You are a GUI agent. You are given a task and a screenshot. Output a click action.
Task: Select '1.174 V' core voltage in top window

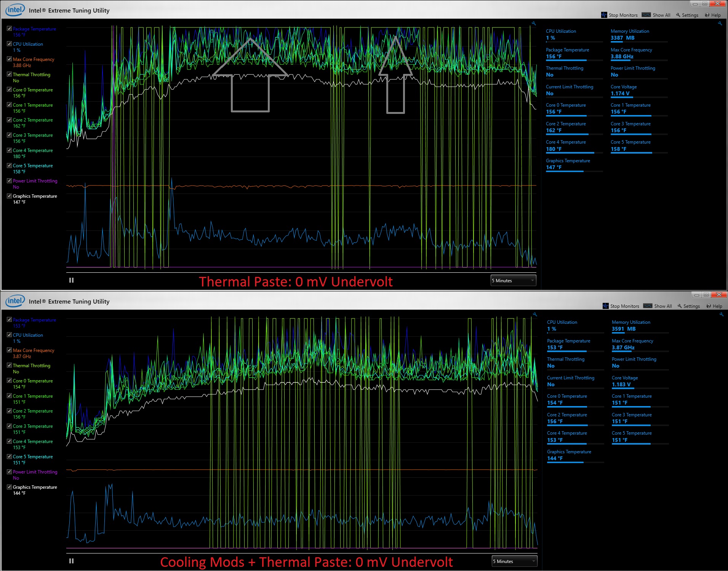point(620,93)
